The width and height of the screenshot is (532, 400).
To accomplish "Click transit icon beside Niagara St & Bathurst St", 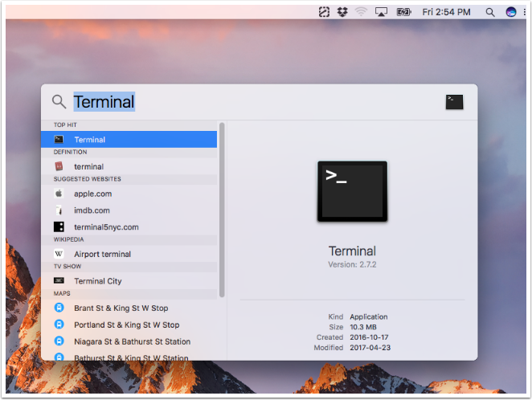I will 59,341.
